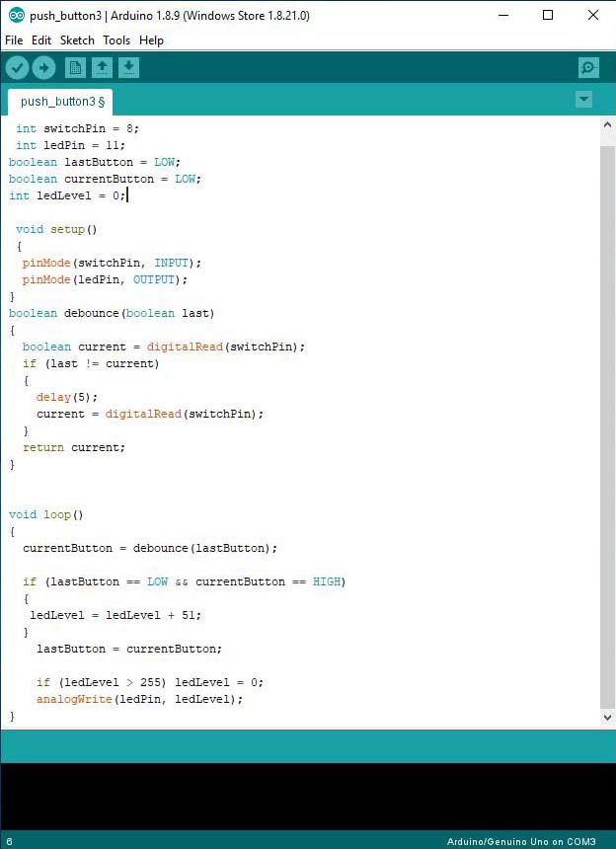Click 'if (last != current)' line
The image size is (616, 849).
pos(91,363)
